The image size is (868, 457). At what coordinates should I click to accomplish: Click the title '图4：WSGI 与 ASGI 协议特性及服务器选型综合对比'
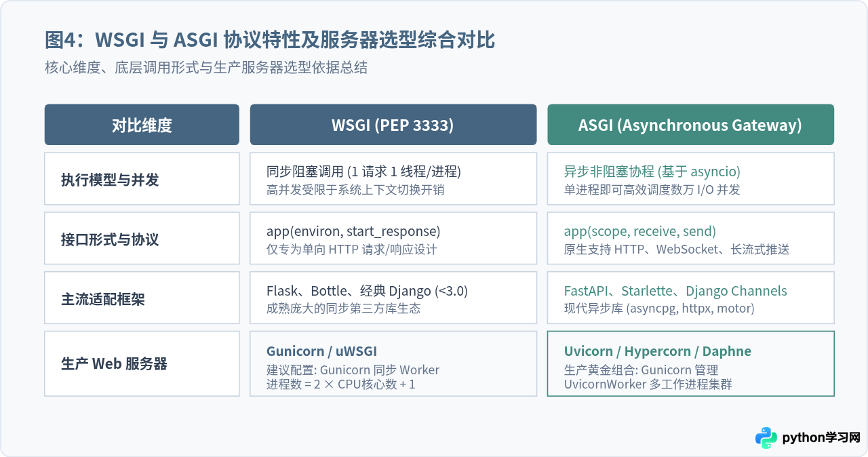pyautogui.click(x=270, y=40)
